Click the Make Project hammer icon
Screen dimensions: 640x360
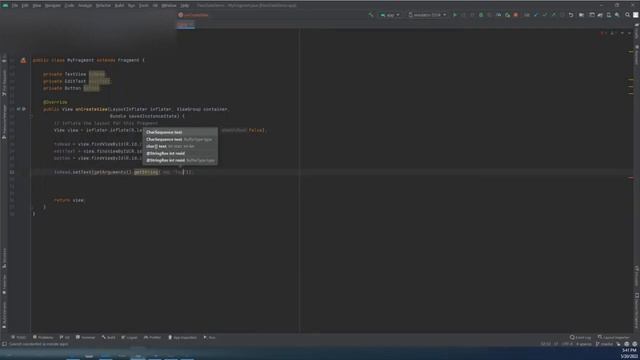point(371,15)
